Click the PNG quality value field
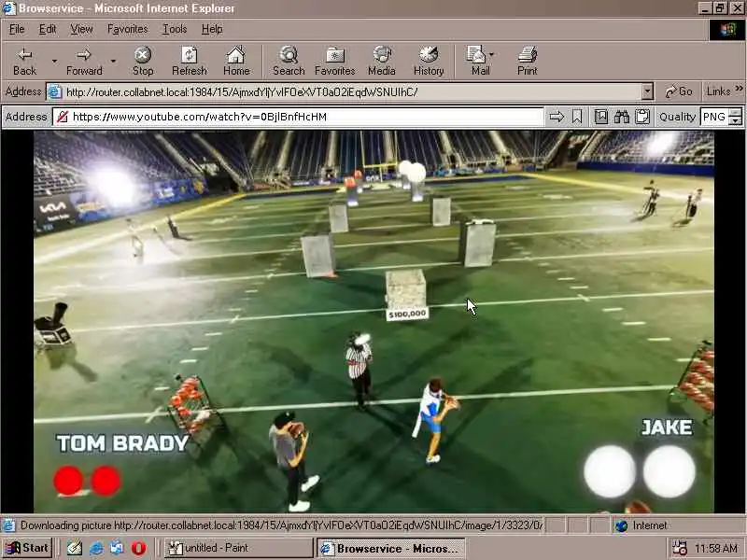 pyautogui.click(x=714, y=117)
